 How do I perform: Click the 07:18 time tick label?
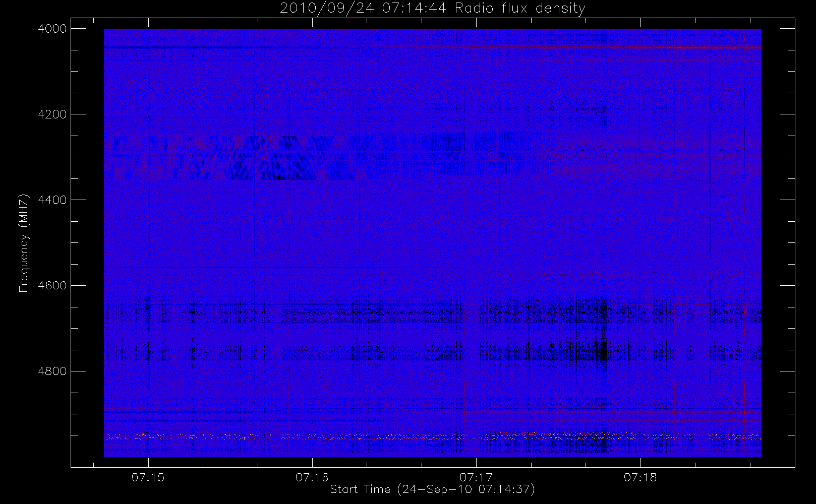pos(640,477)
